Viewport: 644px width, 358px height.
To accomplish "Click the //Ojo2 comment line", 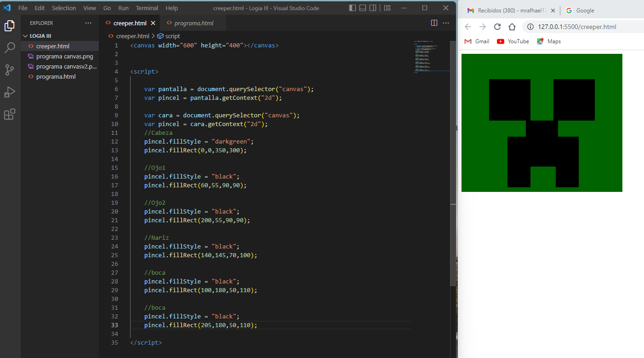I will [155, 202].
